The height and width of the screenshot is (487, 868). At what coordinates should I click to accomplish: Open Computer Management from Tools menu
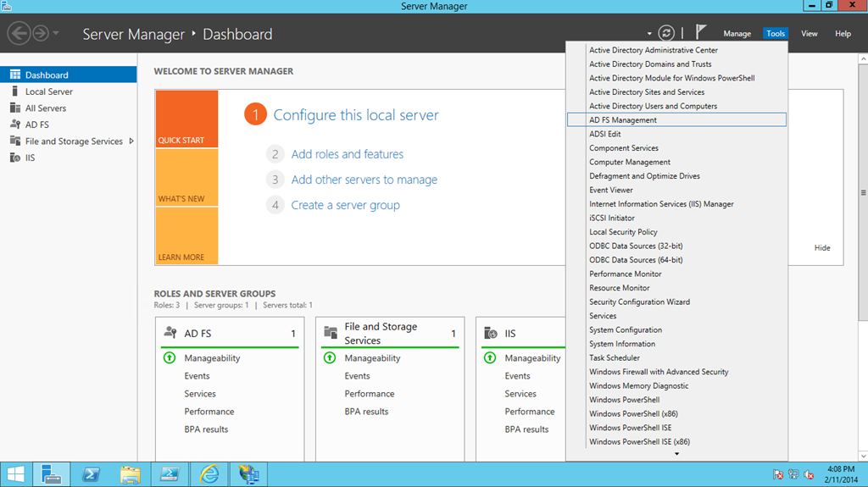[x=676, y=162]
